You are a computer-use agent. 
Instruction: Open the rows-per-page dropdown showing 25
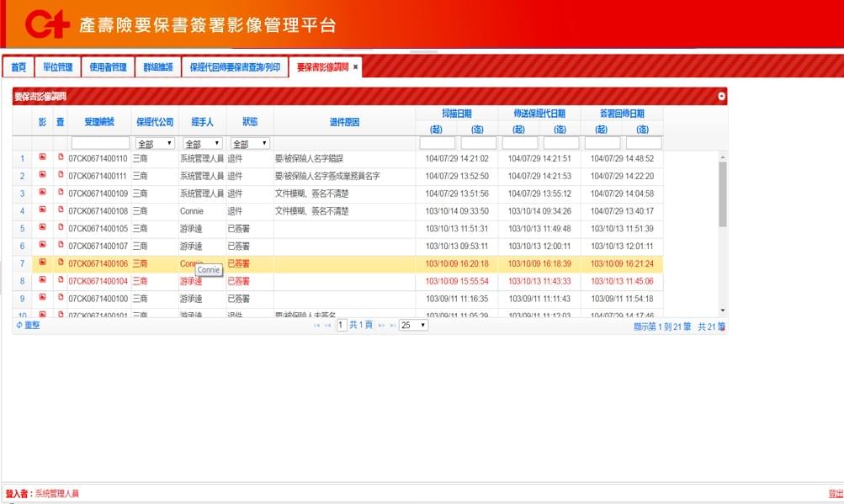[x=413, y=326]
